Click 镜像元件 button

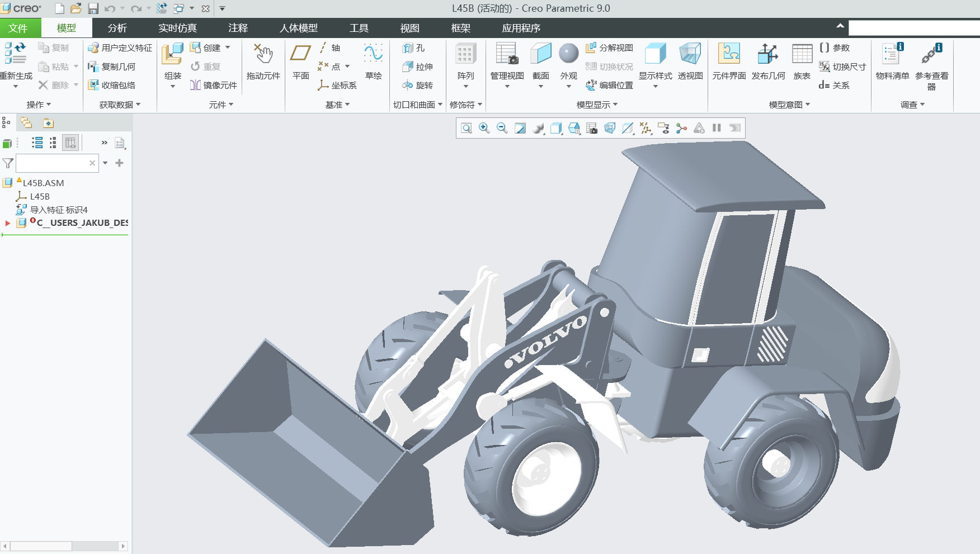click(213, 85)
